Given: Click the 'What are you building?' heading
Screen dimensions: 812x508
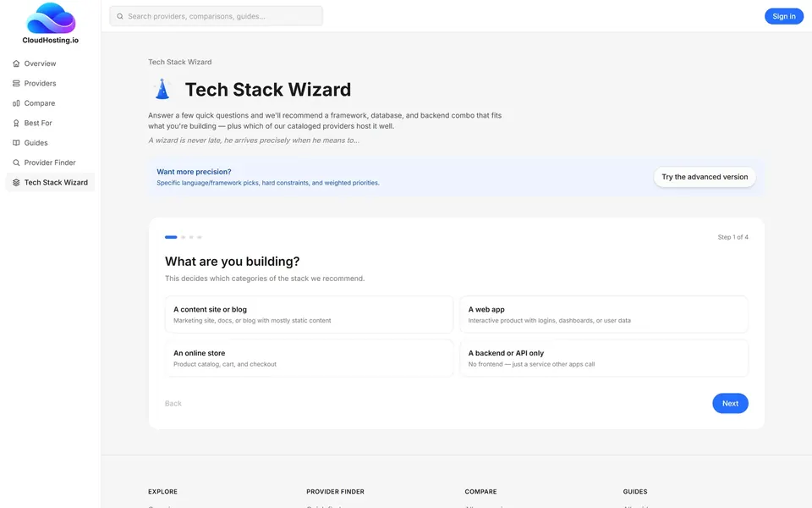Looking at the screenshot, I should [x=232, y=262].
